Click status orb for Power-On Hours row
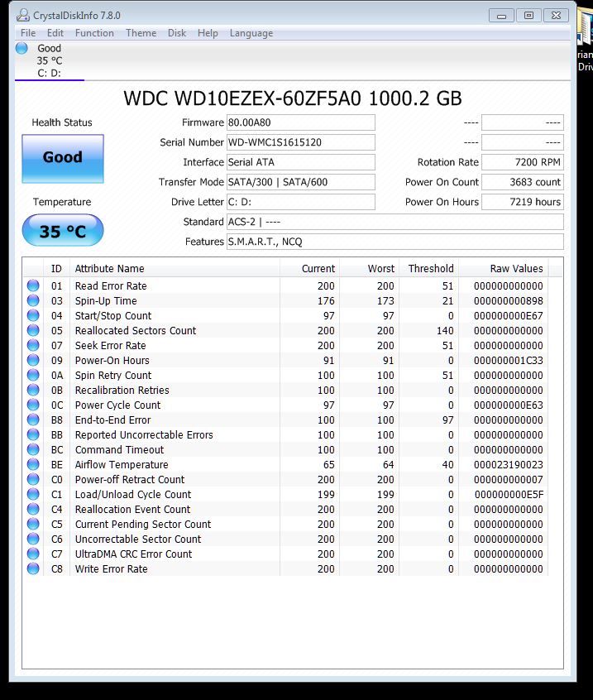This screenshot has width=593, height=700. click(x=33, y=360)
